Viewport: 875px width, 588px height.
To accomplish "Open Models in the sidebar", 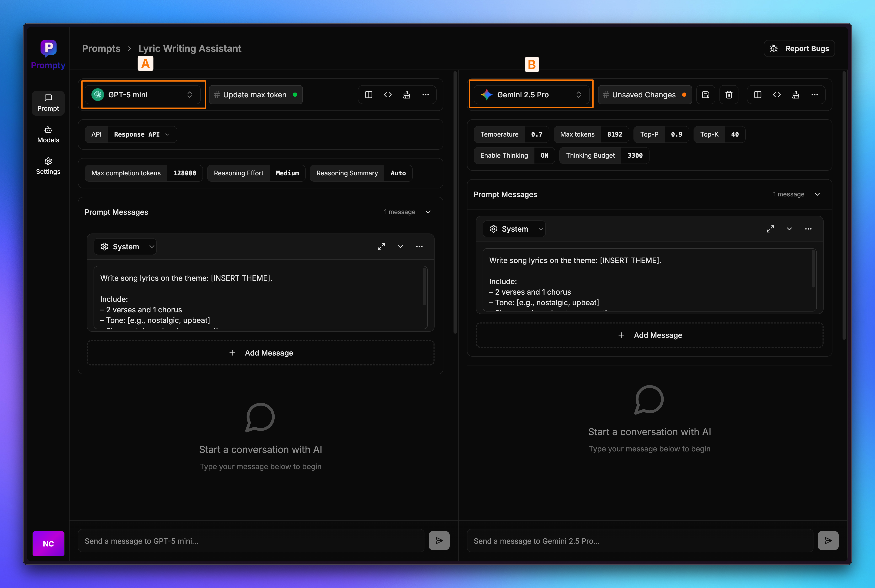I will pos(48,135).
